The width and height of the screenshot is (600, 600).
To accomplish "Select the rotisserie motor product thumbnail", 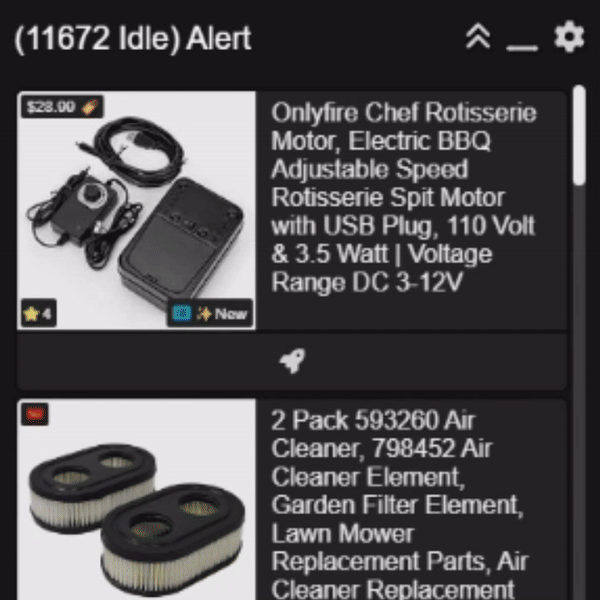I will 137,210.
